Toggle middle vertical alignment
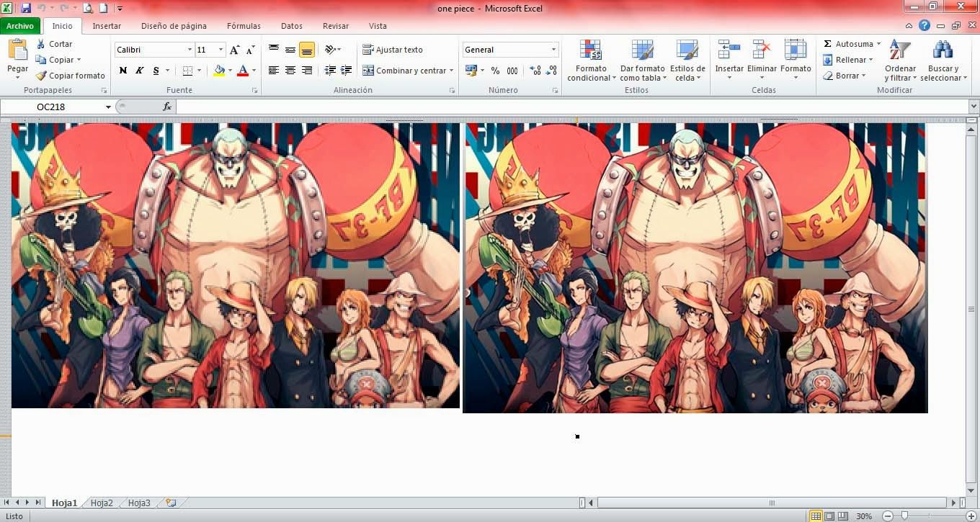 coord(290,50)
